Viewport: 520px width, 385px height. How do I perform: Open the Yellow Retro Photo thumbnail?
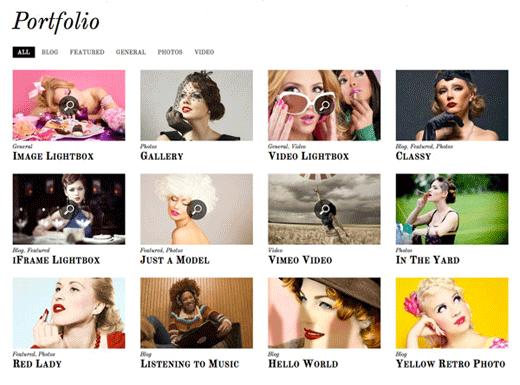tap(452, 313)
